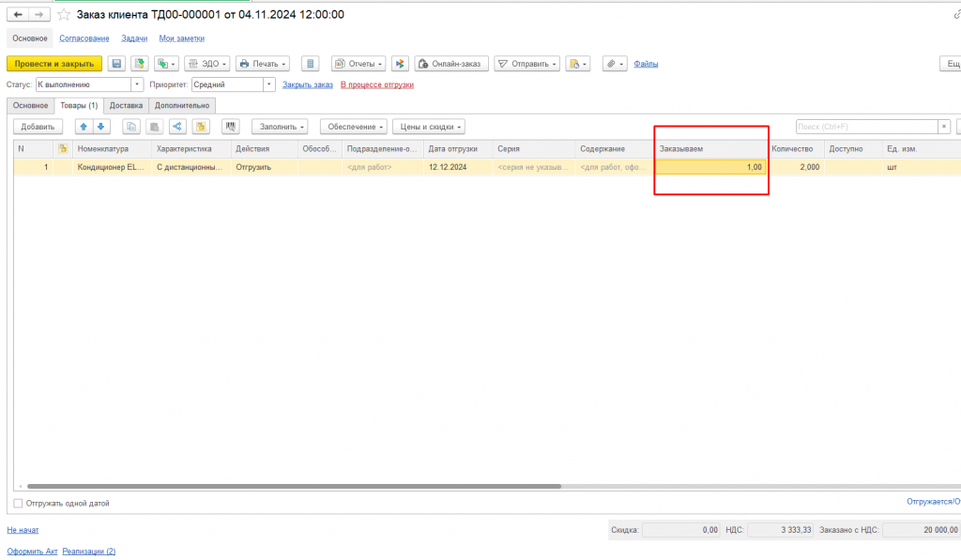Image resolution: width=961 pixels, height=560 pixels.
Task: Save the document with diskette icon
Action: 116,64
